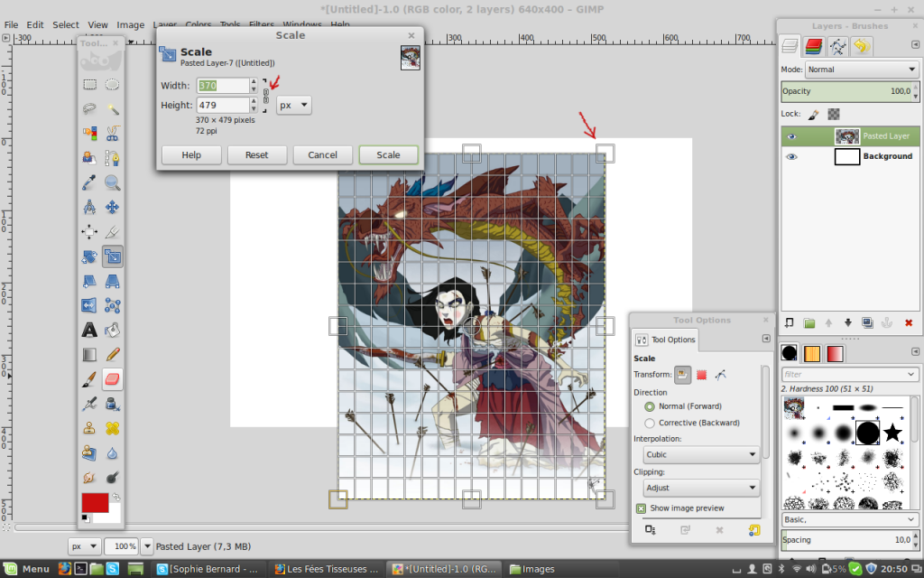The width and height of the screenshot is (924, 578).
Task: Pick the Heal tool
Action: pyautogui.click(x=112, y=428)
